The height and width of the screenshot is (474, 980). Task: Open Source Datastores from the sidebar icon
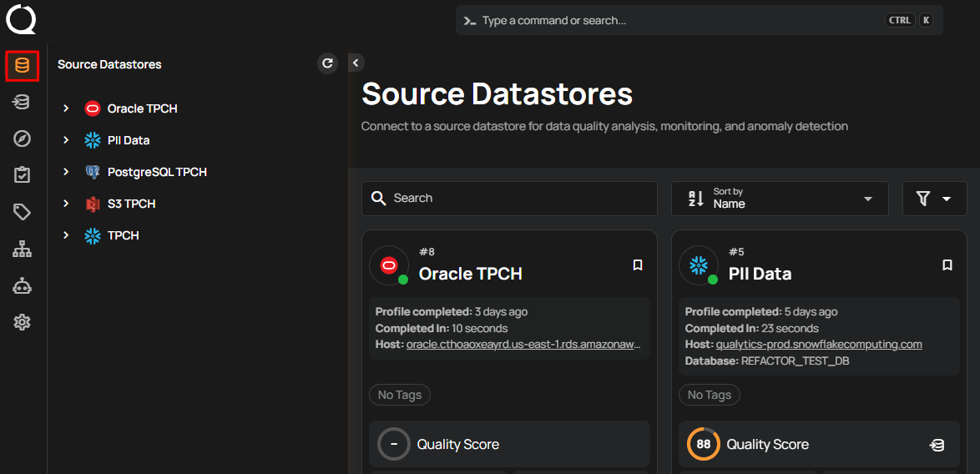point(23,66)
